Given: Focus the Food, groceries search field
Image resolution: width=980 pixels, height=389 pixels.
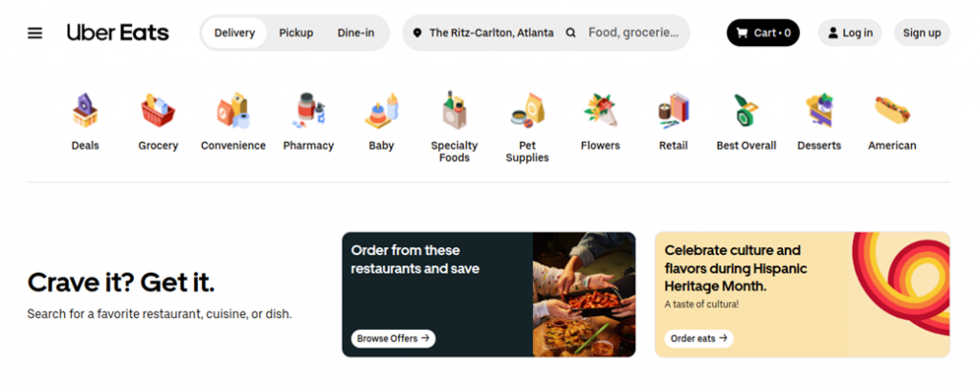Looking at the screenshot, I should tap(634, 34).
